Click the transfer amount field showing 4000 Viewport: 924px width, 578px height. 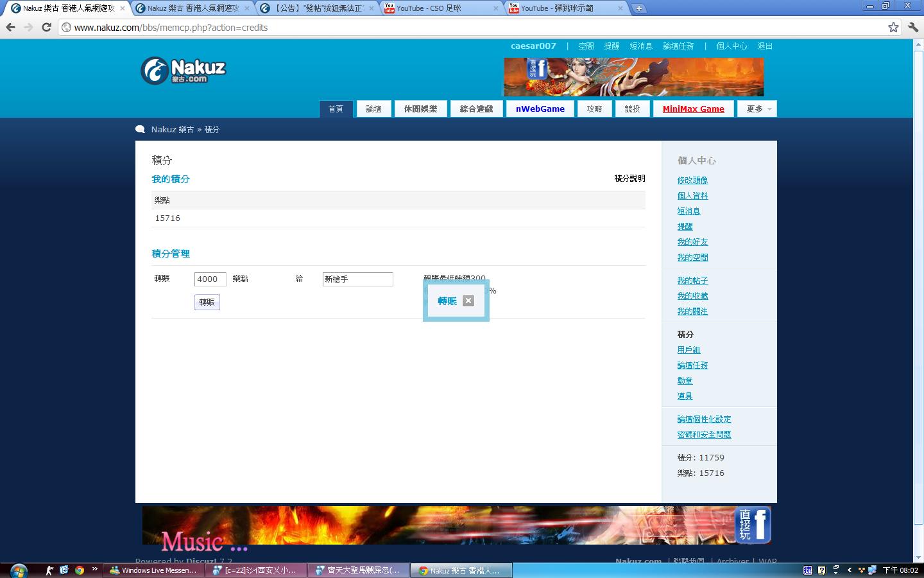coord(210,279)
